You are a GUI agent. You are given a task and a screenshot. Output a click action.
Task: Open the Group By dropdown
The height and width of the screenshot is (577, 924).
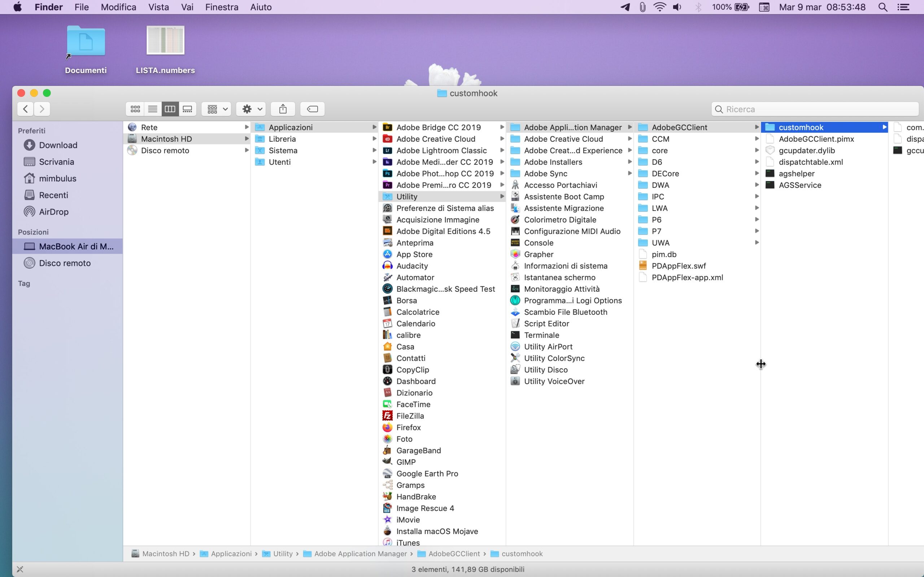coord(217,109)
